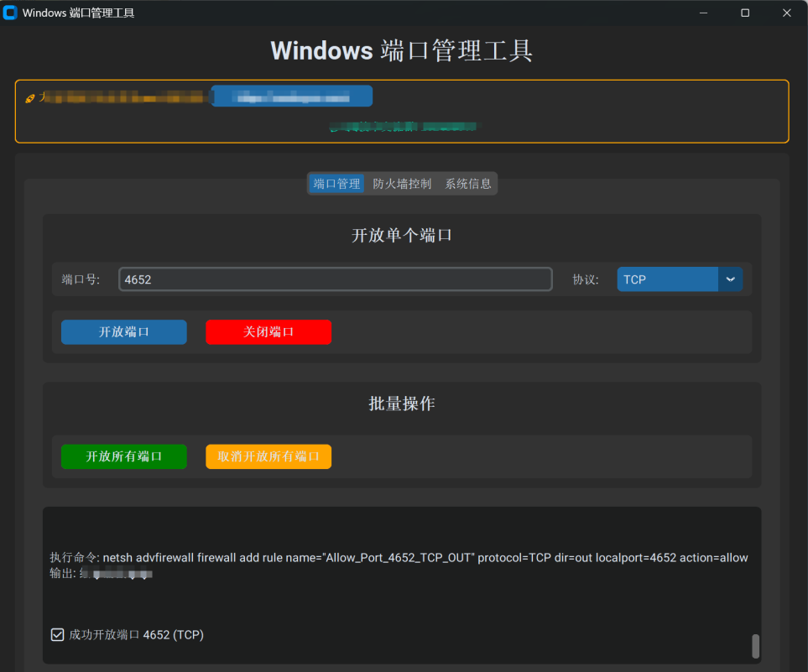Click the green 开放所有端口 button
Screen dimensions: 808x672
123,456
